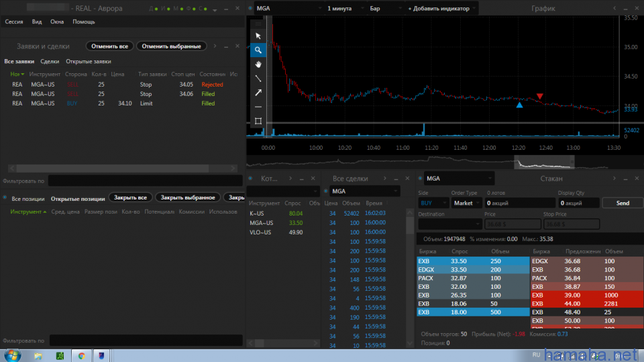Image resolution: width=644 pixels, height=362 pixels.
Task: Select the arrow drawing tool in chart
Action: [x=258, y=93]
